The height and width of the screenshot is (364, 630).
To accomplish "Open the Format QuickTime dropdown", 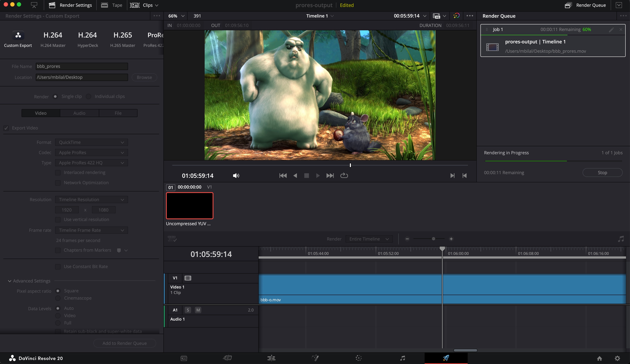I will tap(91, 142).
